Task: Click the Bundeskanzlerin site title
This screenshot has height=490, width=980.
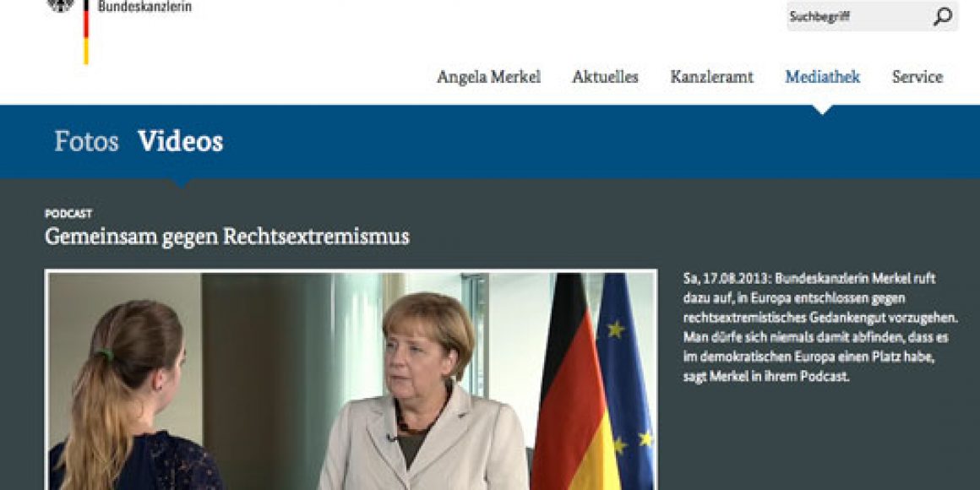Action: pos(145,7)
